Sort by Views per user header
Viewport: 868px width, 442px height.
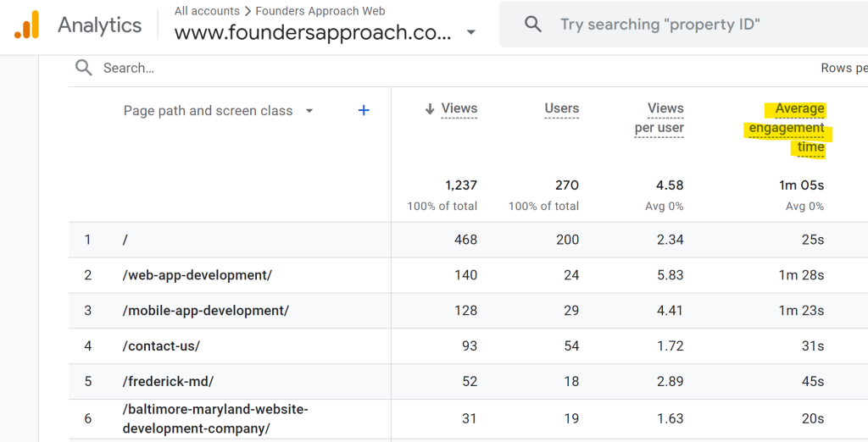pos(659,118)
